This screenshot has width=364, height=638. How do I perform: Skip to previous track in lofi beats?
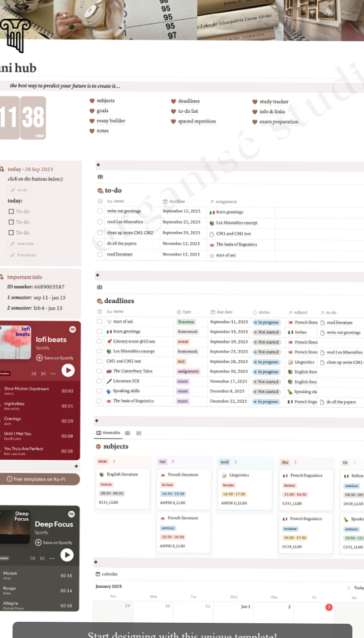click(34, 374)
